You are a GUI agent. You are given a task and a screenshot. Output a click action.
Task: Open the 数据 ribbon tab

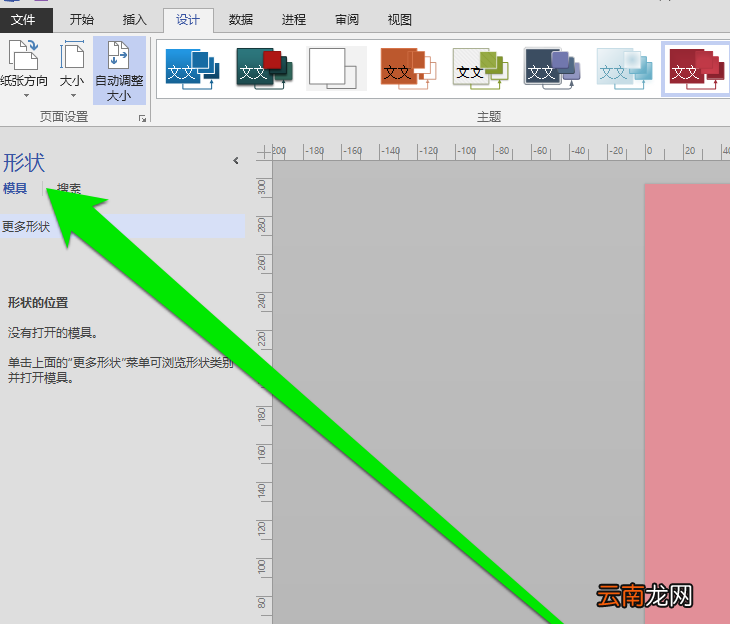[x=241, y=20]
